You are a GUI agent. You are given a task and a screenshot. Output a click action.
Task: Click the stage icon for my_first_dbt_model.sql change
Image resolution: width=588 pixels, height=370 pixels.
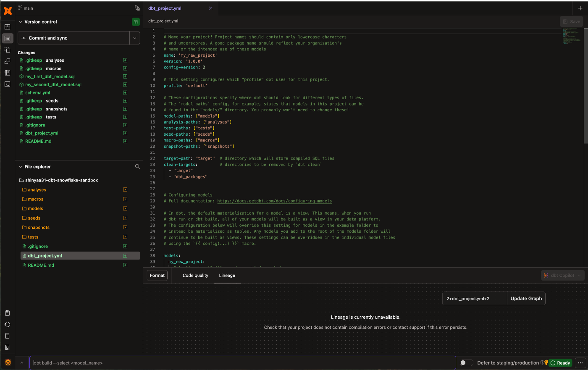coord(125,76)
